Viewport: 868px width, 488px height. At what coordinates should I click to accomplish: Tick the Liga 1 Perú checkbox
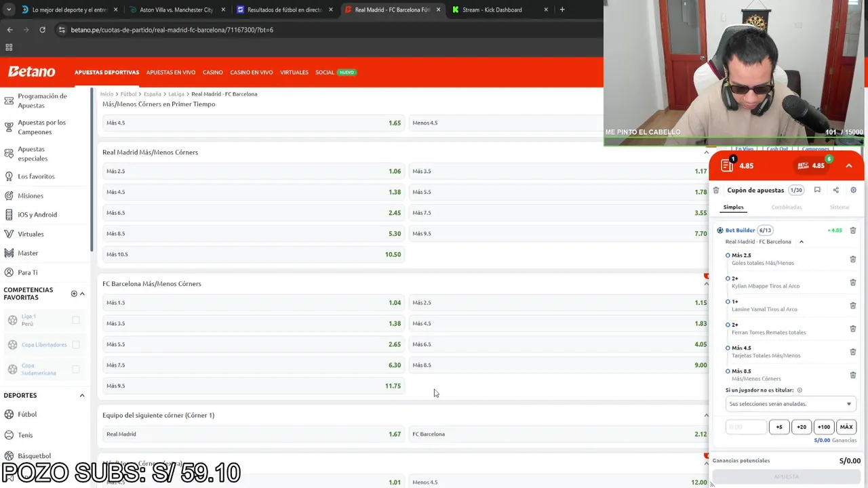pyautogui.click(x=76, y=320)
